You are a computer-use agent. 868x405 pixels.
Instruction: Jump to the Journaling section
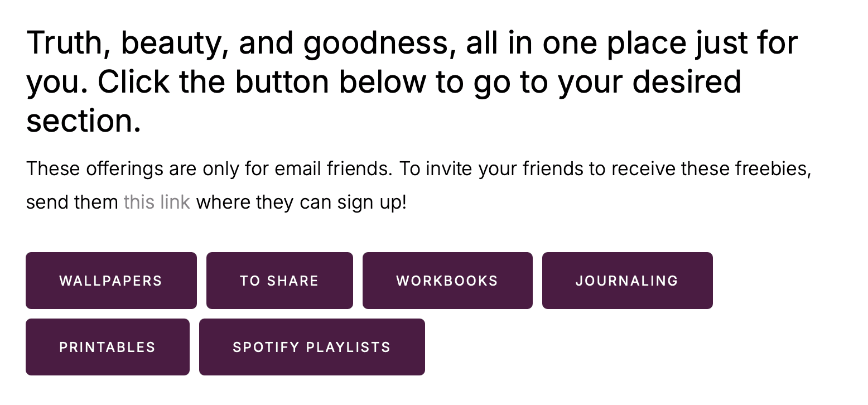coord(627,281)
